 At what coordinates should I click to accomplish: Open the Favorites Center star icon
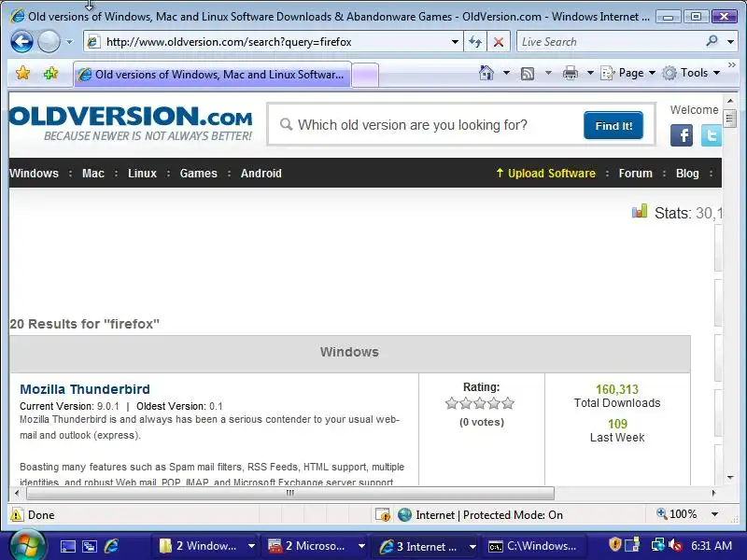click(x=22, y=74)
